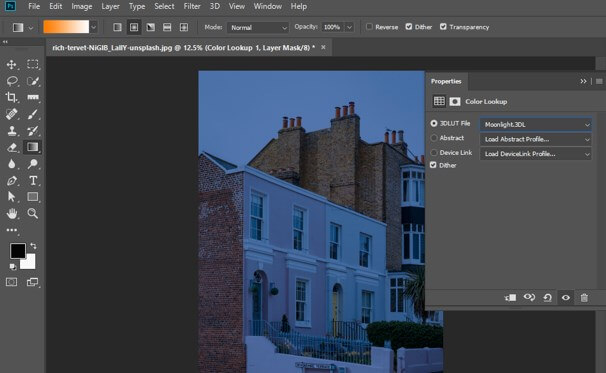Select the Dodge tool
This screenshot has height=373, width=606.
(x=33, y=164)
